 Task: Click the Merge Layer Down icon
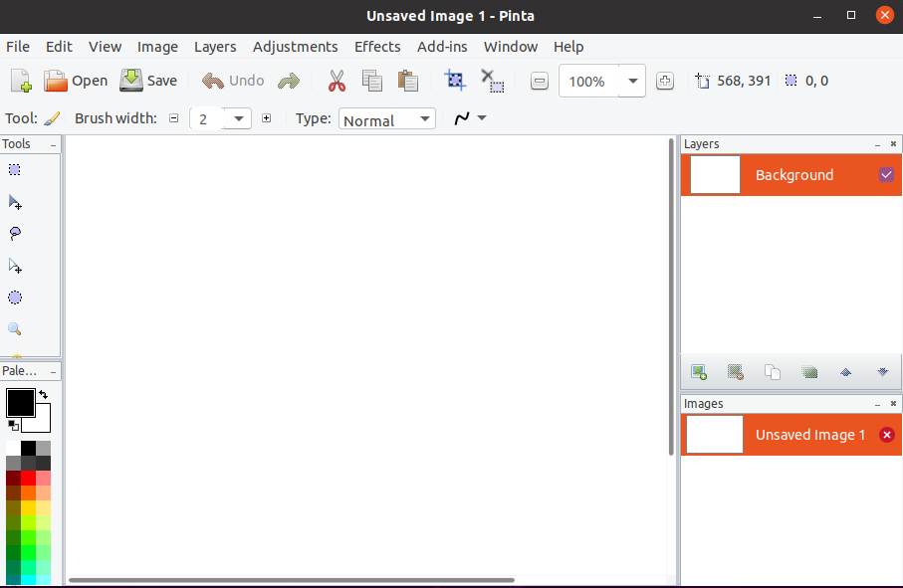tap(809, 372)
